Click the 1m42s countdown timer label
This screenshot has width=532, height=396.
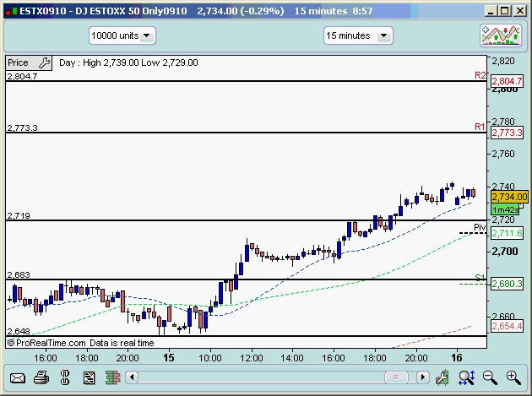coord(505,209)
